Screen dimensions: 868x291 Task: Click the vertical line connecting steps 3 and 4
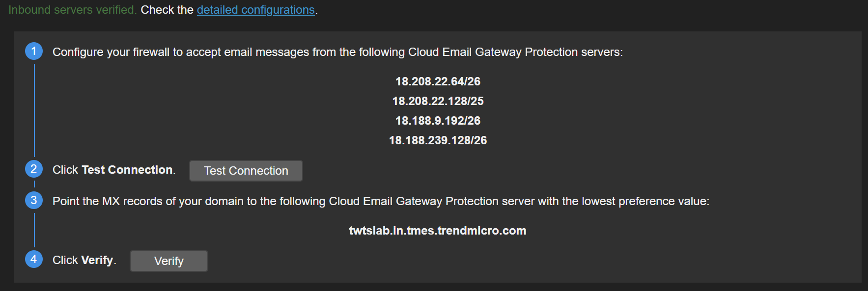(34, 230)
